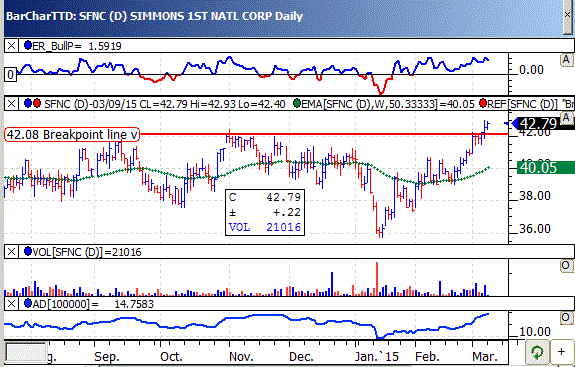575x367 pixels.
Task: Click the +.22 change value
Action: [286, 212]
